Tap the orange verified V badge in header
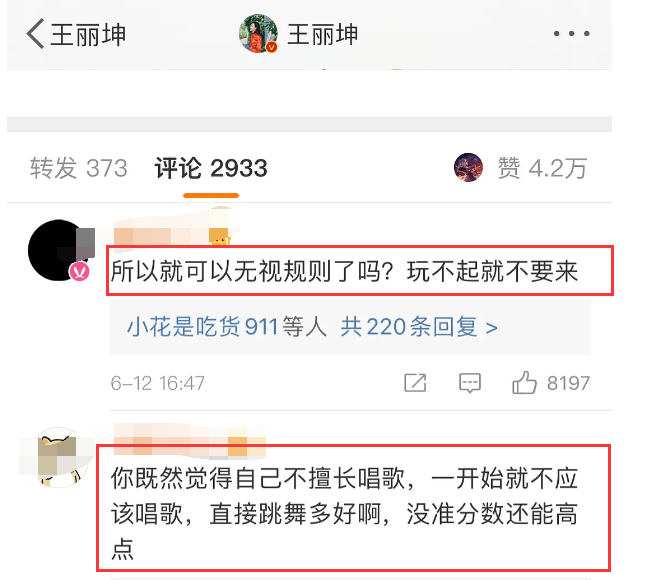Viewport: 663px width, 580px height. [x=271, y=47]
